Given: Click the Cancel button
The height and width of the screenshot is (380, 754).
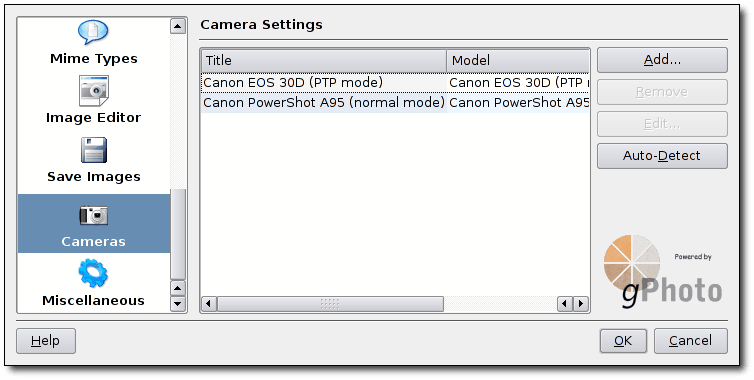Looking at the screenshot, I should pos(691,341).
